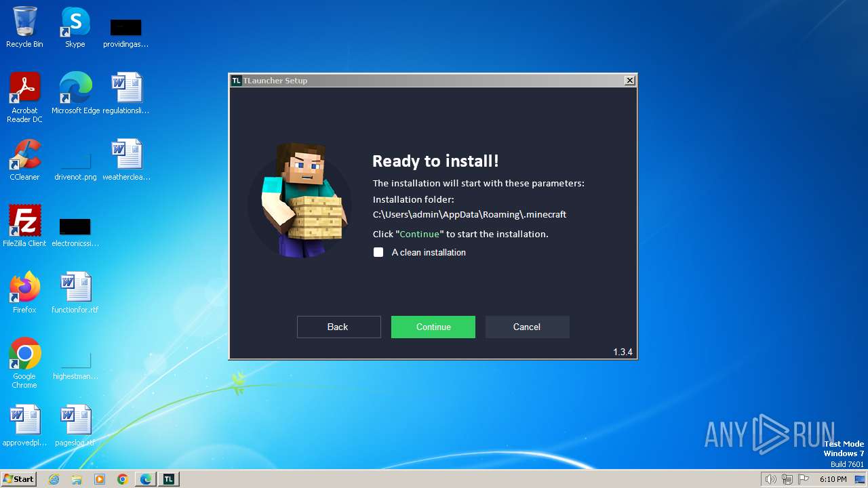Click the version number 1.3.4
The image size is (868, 488).
coord(623,352)
